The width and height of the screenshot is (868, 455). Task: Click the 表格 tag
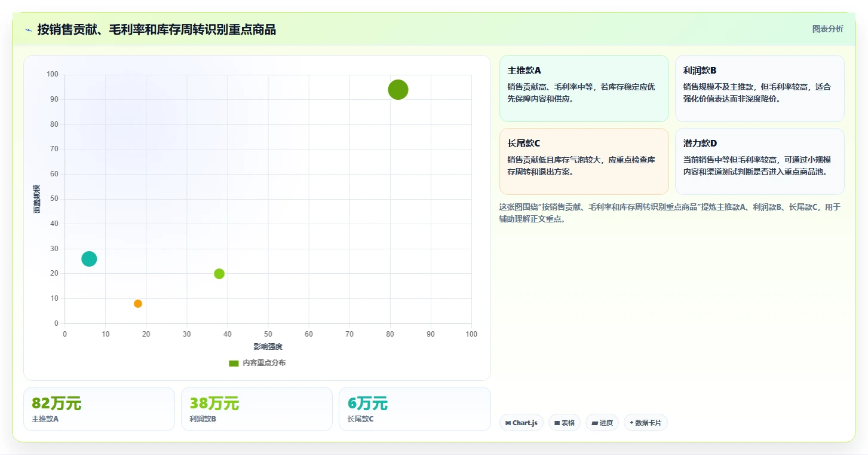pos(565,423)
